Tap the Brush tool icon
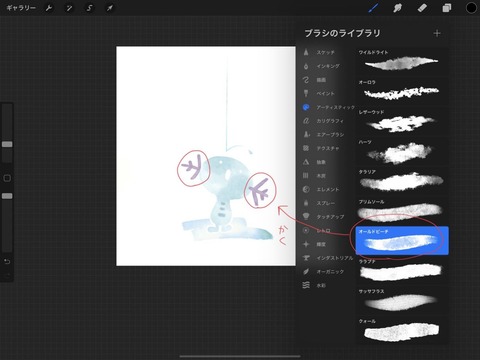Viewport: 480px width, 360px height. pos(373,8)
